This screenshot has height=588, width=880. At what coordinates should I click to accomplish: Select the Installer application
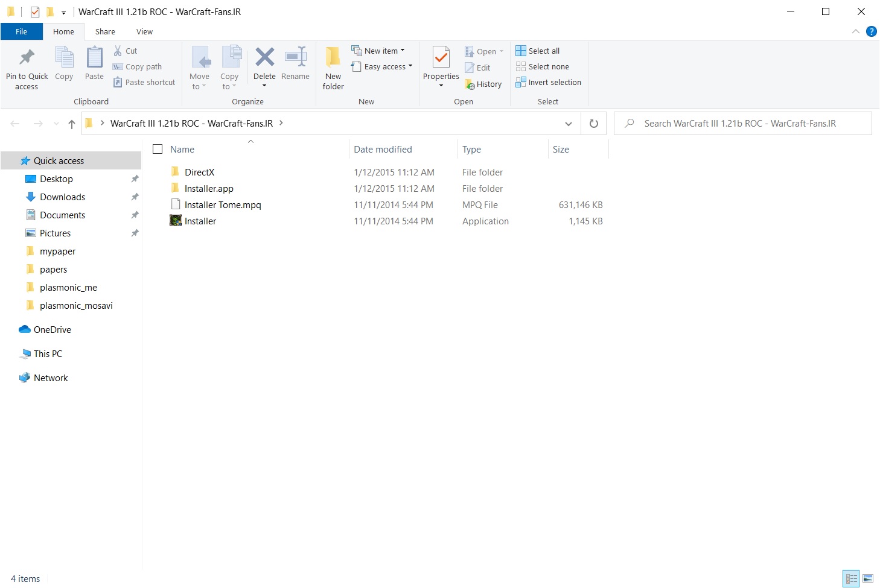click(200, 221)
